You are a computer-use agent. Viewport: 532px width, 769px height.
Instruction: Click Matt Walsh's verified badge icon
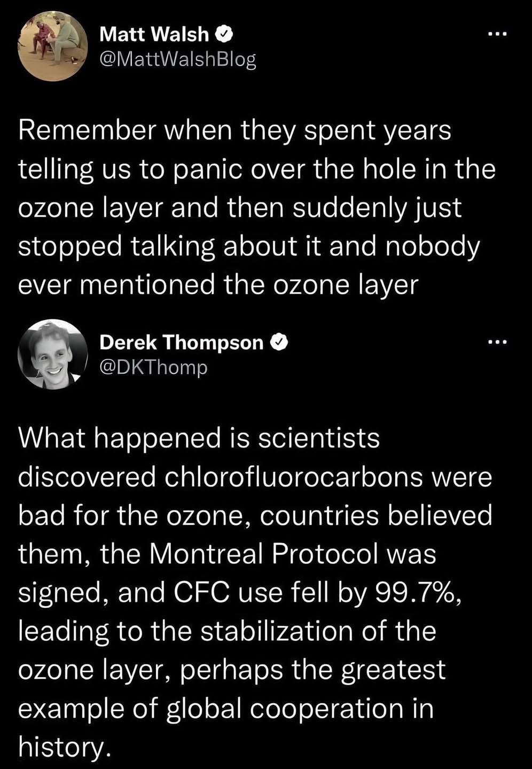point(223,35)
